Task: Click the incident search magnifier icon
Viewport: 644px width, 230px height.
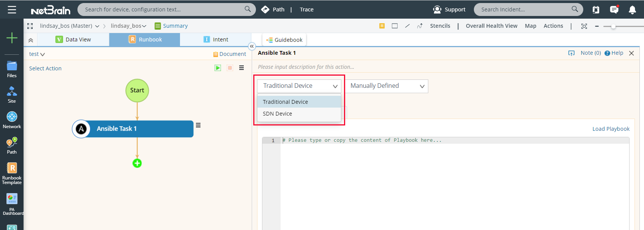Action: (575, 9)
